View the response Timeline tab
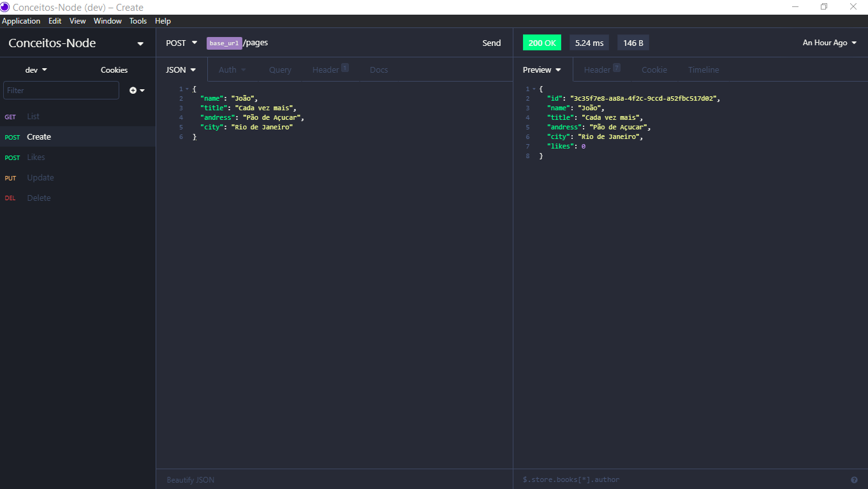Image resolution: width=868 pixels, height=489 pixels. [703, 69]
